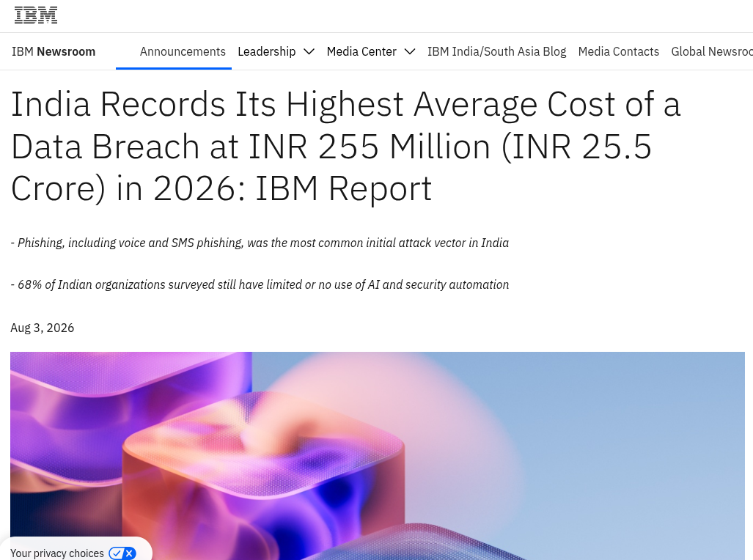Click the IBM Newsroom home link

(54, 51)
